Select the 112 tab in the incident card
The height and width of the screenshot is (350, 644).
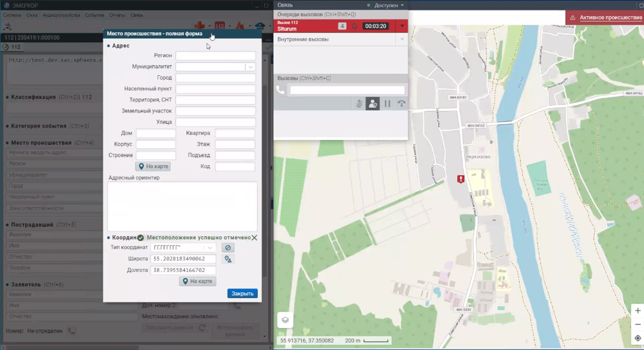pos(12,47)
